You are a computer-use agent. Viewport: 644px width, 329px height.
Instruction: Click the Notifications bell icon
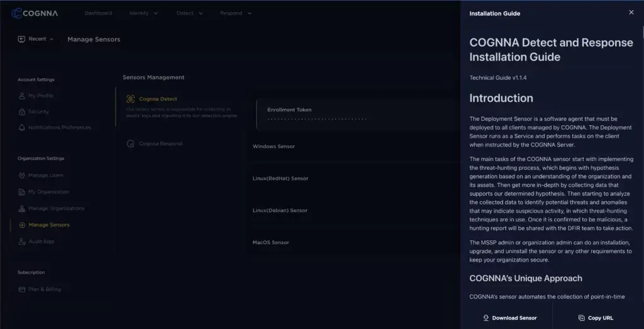[x=22, y=128]
